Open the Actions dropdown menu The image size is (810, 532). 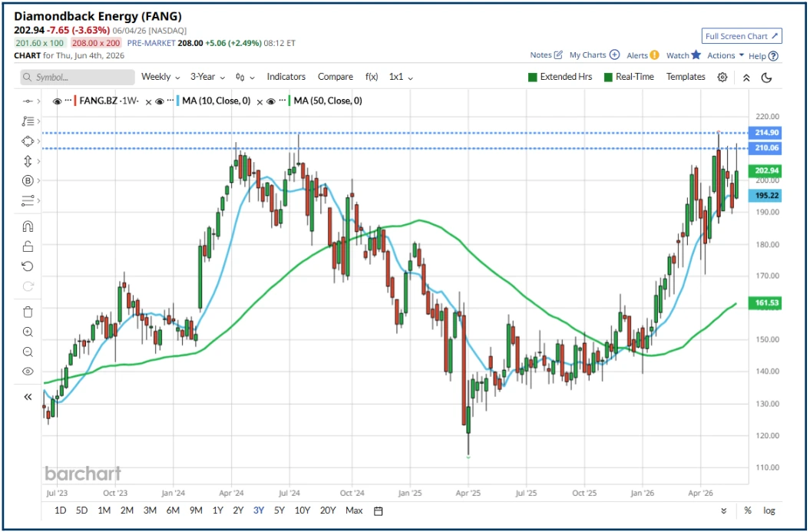click(726, 55)
